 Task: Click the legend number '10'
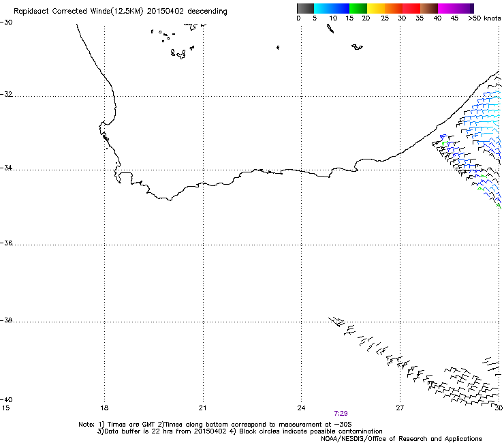click(333, 18)
